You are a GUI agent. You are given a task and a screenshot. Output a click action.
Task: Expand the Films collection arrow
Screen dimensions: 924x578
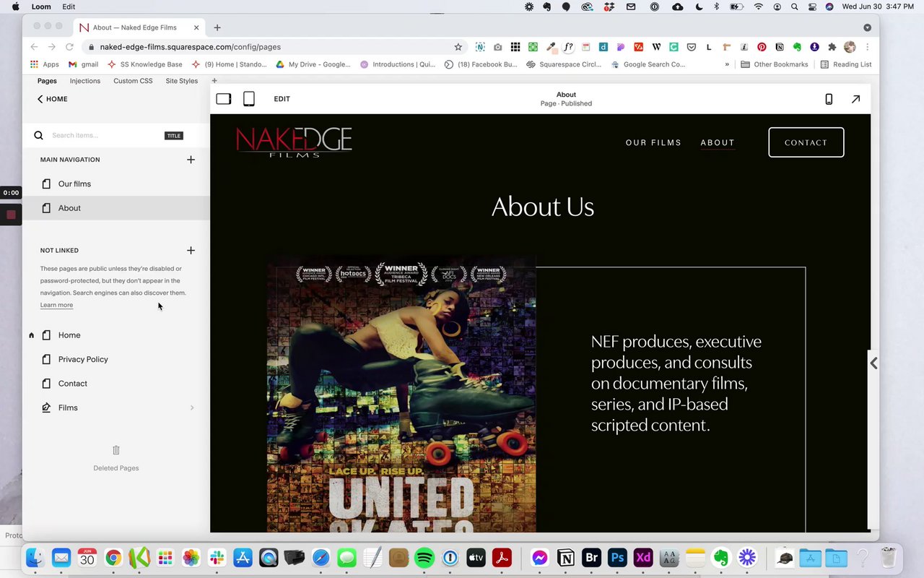192,408
